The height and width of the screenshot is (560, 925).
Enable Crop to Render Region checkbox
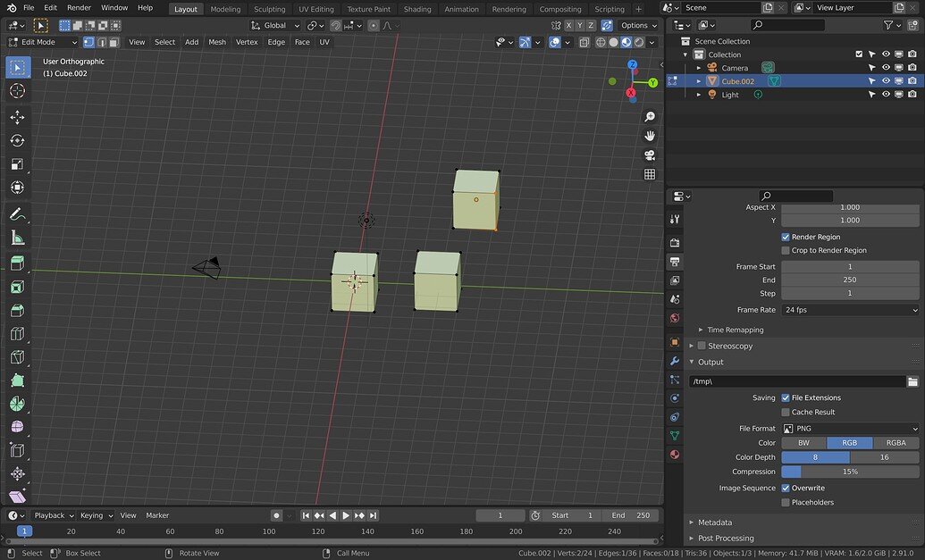coord(786,250)
